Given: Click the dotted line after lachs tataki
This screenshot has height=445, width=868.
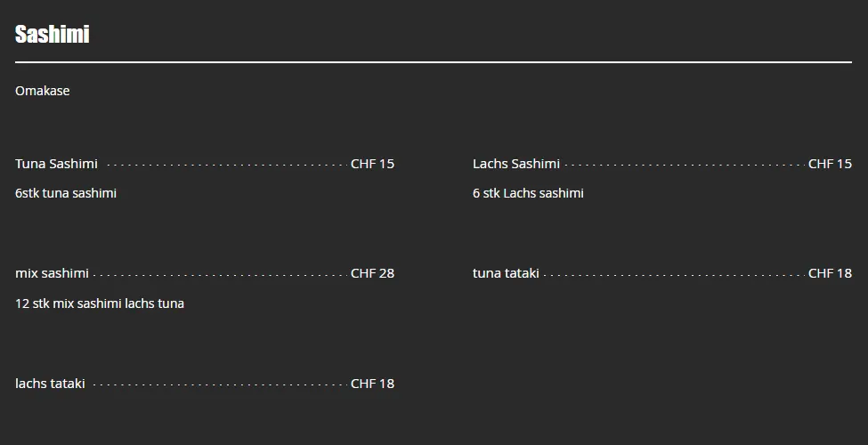Looking at the screenshot, I should pos(219,385).
